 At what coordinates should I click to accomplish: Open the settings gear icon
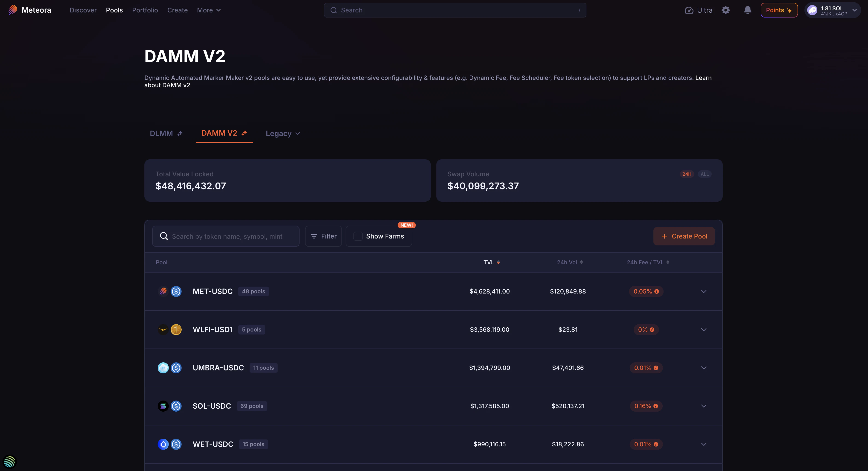coord(725,10)
